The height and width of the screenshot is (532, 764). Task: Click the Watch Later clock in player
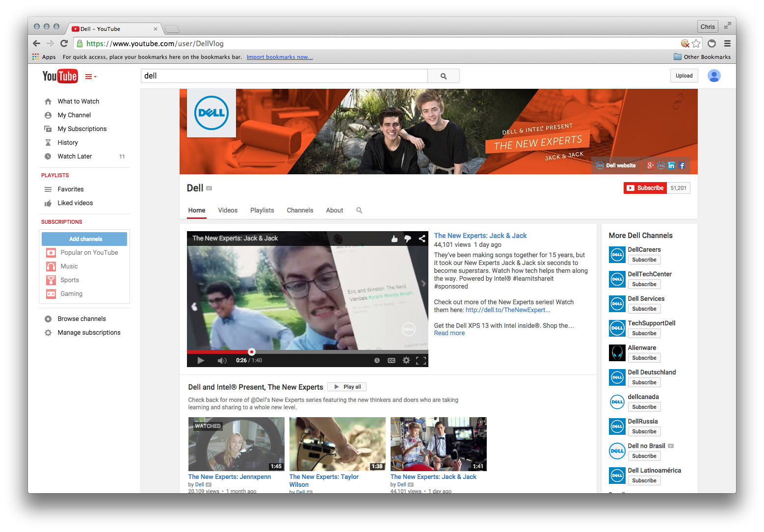click(x=377, y=360)
